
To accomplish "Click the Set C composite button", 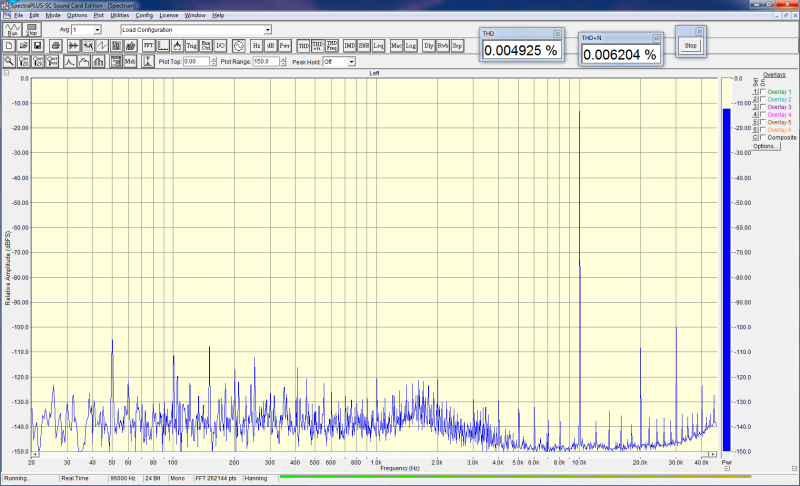I will click(756, 138).
